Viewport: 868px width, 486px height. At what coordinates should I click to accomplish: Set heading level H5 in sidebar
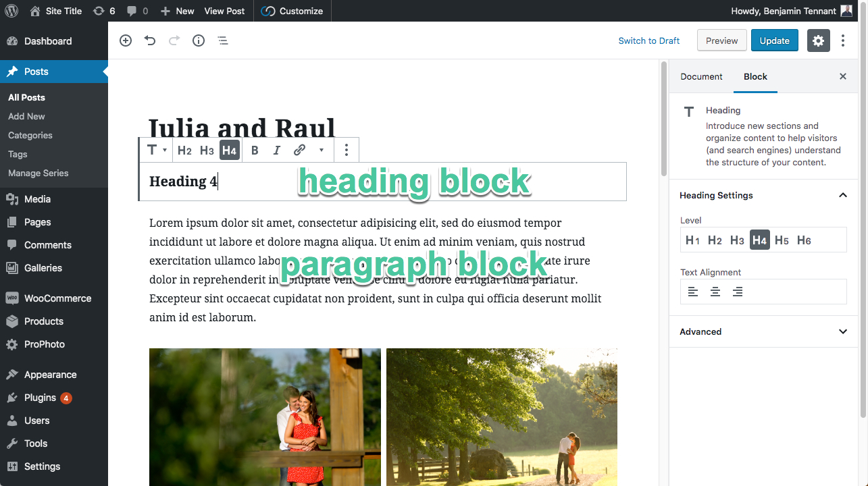pos(782,240)
